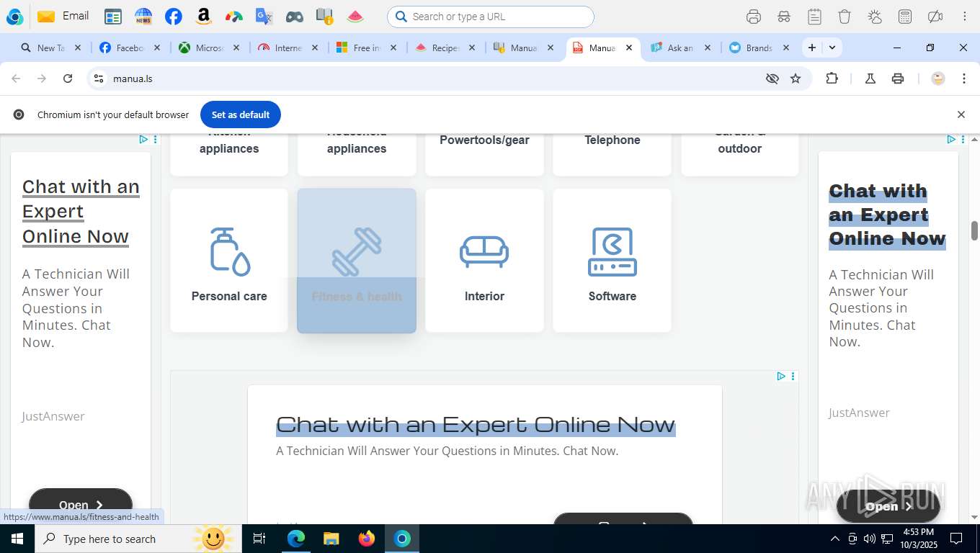The height and width of the screenshot is (553, 980).
Task: Open the Chrome Labs flask icon
Action: 870,78
